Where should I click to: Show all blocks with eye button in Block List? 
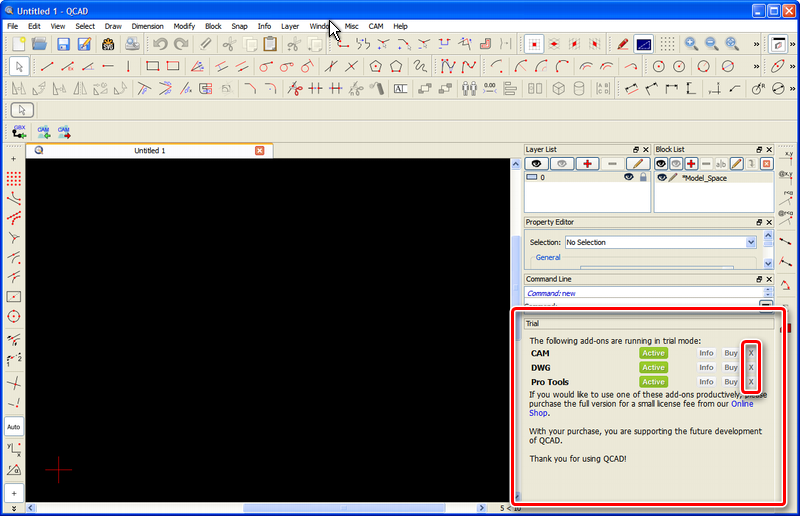tap(661, 164)
